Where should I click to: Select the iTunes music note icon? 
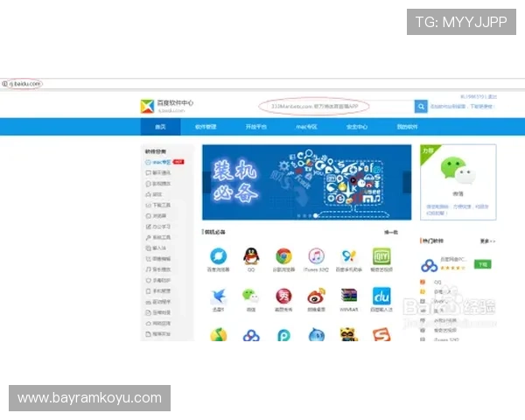pos(316,256)
